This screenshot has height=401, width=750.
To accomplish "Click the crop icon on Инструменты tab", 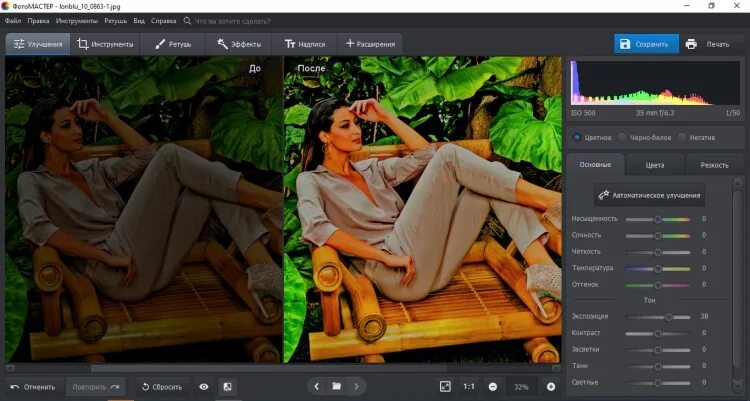I will (82, 44).
